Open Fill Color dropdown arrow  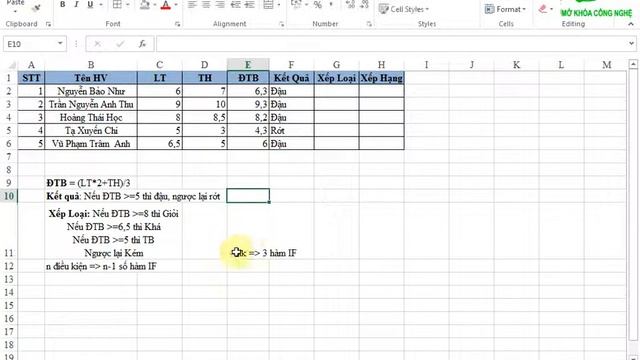coord(155,5)
